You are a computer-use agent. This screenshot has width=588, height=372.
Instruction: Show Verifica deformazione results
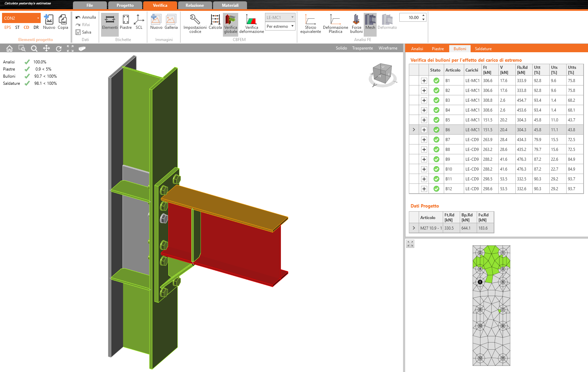pyautogui.click(x=251, y=24)
